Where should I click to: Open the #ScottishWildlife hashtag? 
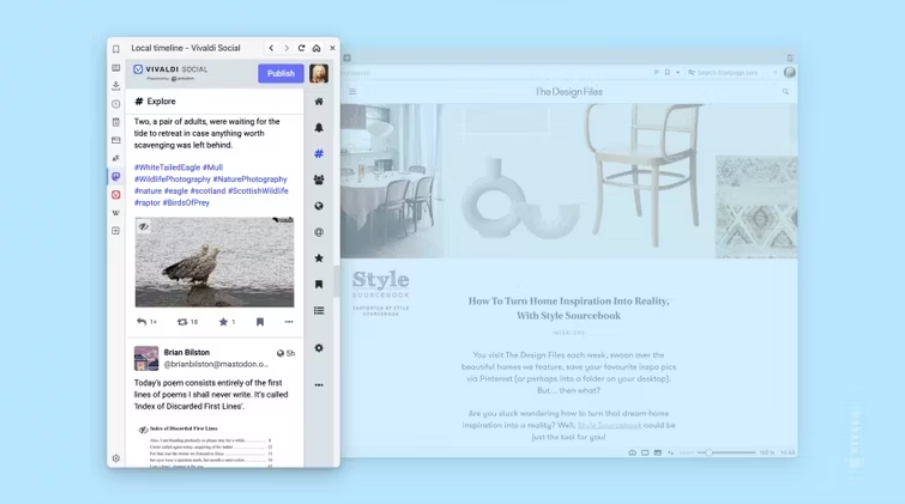click(x=258, y=191)
